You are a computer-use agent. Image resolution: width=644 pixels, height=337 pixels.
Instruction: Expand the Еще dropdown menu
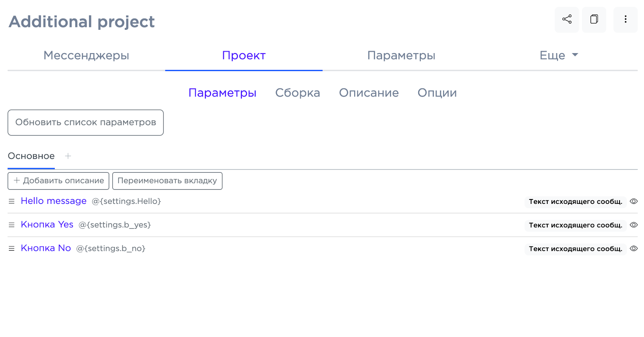point(559,55)
